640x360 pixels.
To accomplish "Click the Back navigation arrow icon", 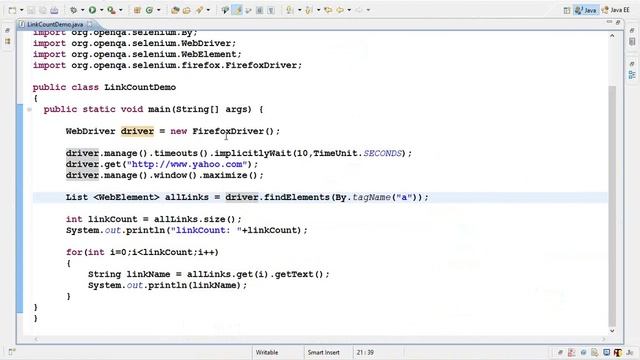I will (x=340, y=10).
